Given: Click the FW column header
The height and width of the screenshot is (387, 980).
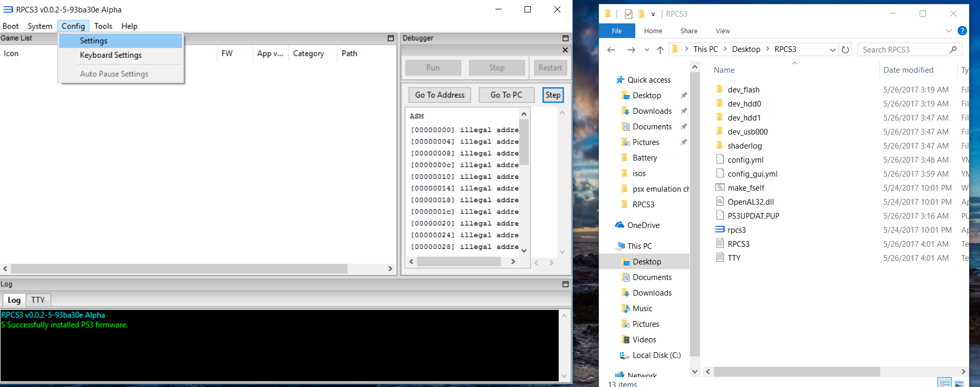Looking at the screenshot, I should click(x=227, y=54).
